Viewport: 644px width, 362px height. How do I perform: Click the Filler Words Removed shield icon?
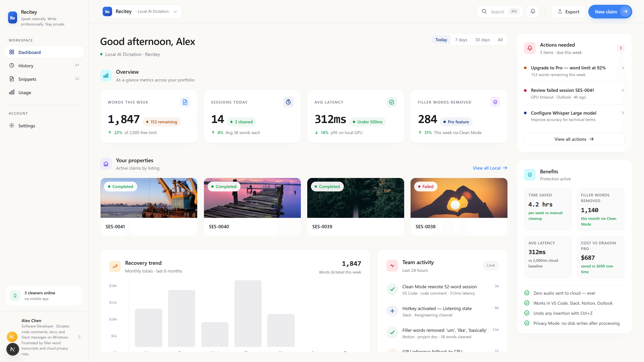click(495, 102)
